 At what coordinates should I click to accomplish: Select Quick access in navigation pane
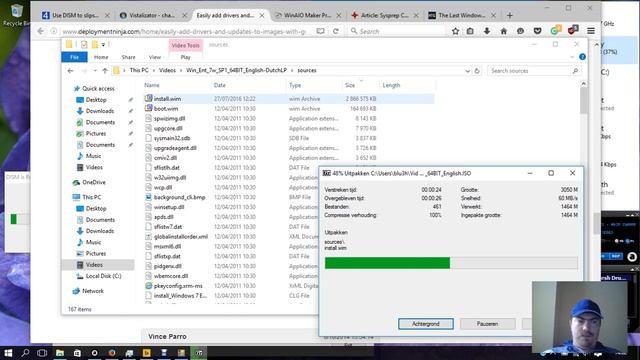pos(98,89)
